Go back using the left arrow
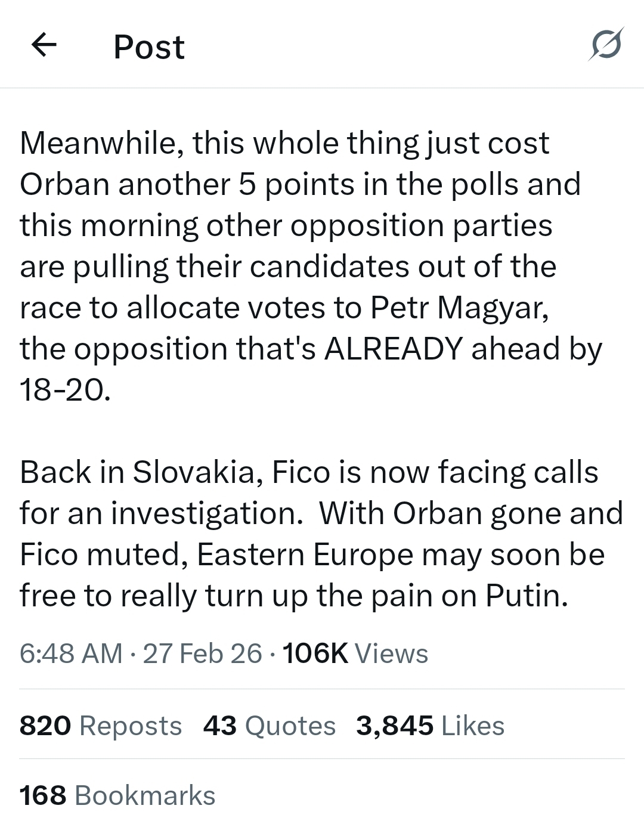 click(x=44, y=45)
